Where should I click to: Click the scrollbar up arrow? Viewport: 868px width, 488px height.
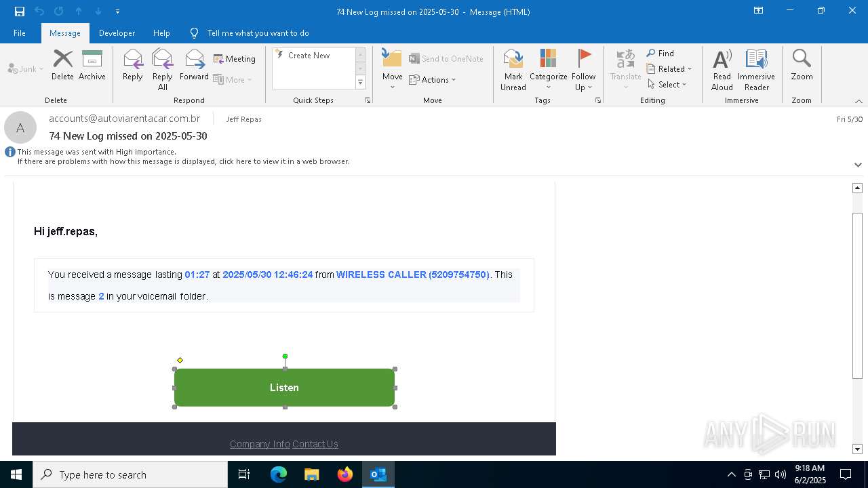857,188
